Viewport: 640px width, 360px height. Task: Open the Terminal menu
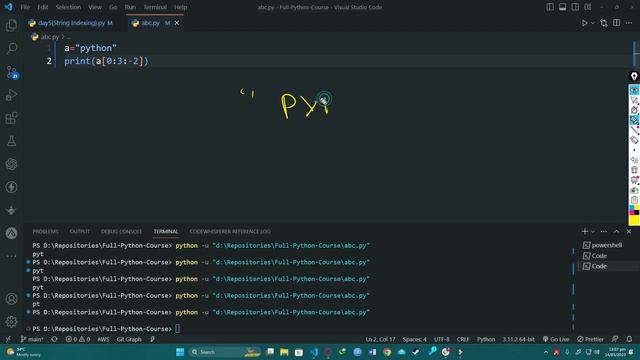[x=155, y=7]
